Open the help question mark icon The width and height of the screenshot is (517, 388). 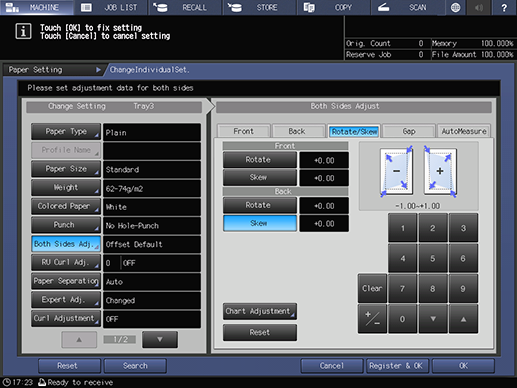(x=503, y=7)
